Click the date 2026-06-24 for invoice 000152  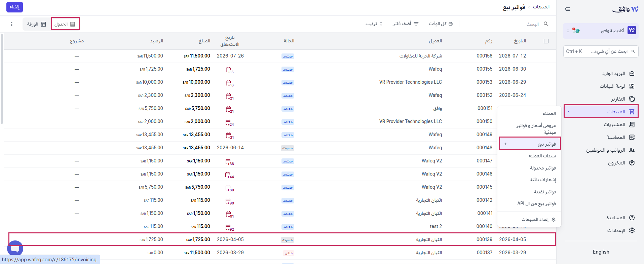(513, 95)
